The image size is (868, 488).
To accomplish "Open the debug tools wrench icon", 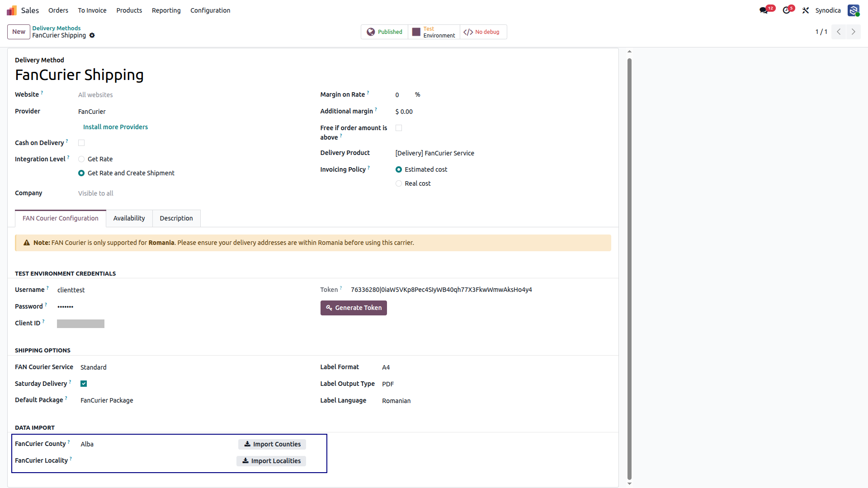I will click(x=806, y=10).
